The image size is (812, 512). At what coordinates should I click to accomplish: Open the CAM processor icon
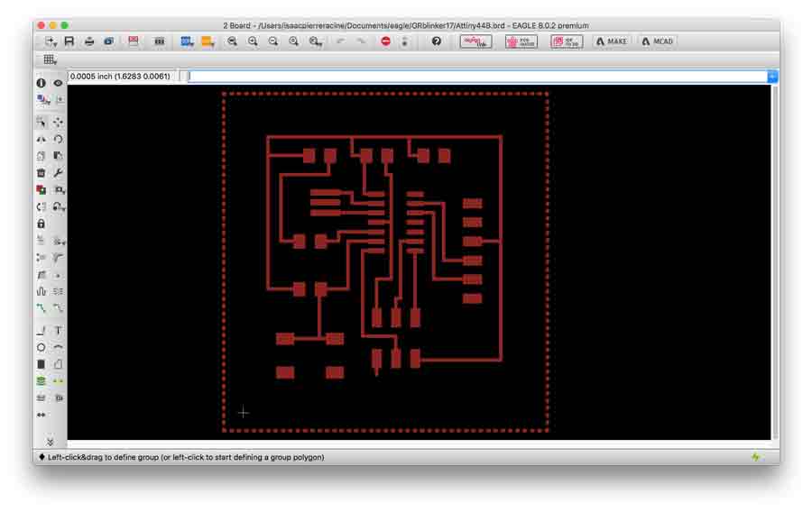click(109, 41)
